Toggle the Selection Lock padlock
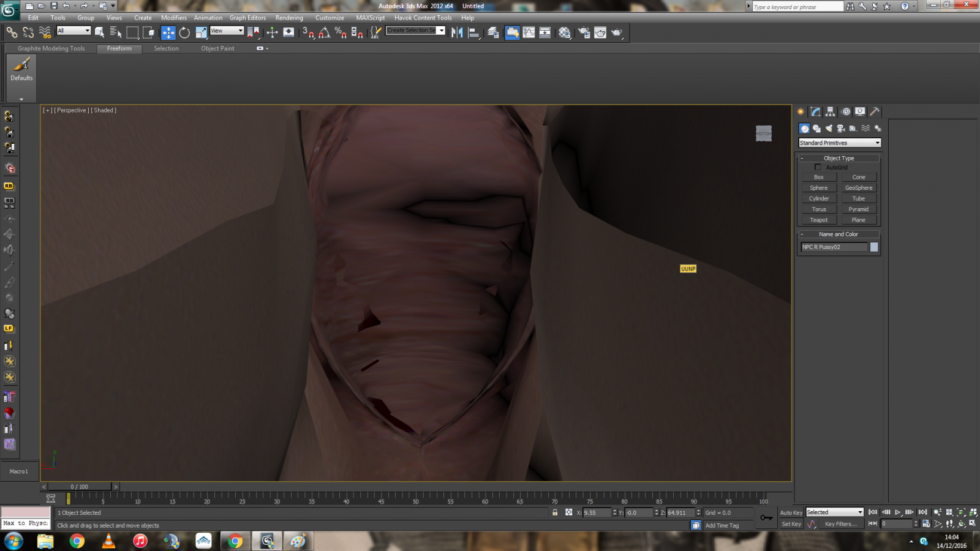Image resolution: width=980 pixels, height=551 pixels. pyautogui.click(x=555, y=512)
